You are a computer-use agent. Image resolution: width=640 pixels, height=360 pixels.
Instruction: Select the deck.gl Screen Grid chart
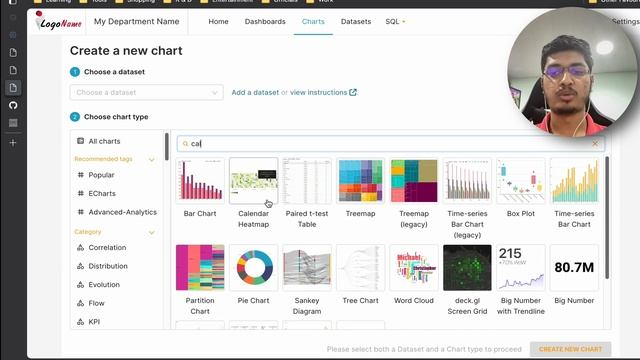coord(467,268)
